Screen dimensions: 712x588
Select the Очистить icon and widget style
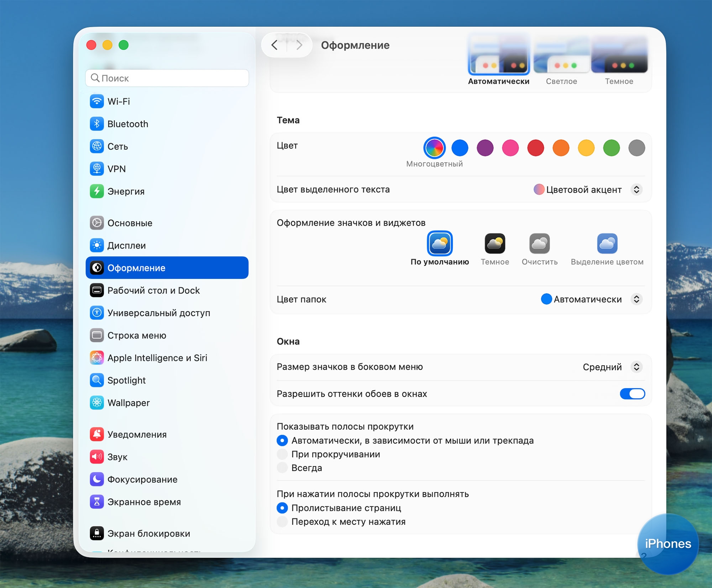tap(539, 244)
